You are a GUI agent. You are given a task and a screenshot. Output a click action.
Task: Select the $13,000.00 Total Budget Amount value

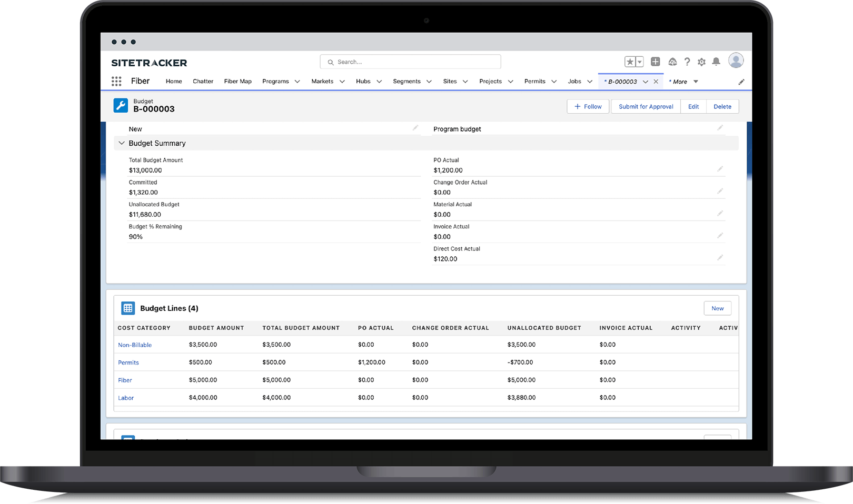145,170
